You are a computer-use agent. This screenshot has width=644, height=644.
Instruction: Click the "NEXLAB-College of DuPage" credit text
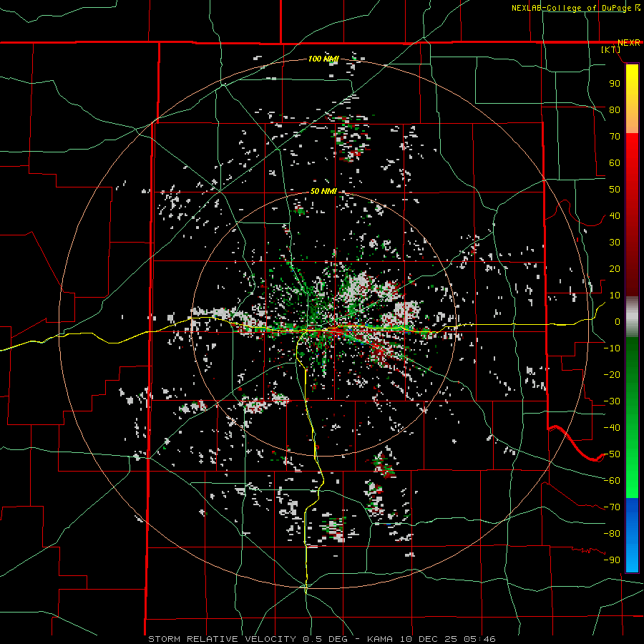[572, 8]
